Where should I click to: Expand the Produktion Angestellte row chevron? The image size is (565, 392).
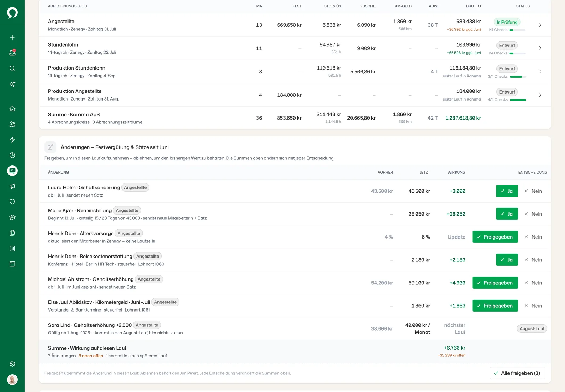[x=540, y=95]
